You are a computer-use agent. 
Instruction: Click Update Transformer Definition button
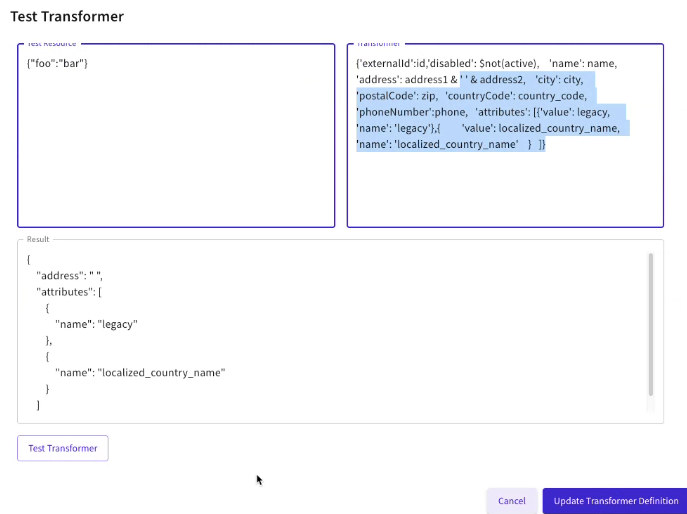pos(614,500)
